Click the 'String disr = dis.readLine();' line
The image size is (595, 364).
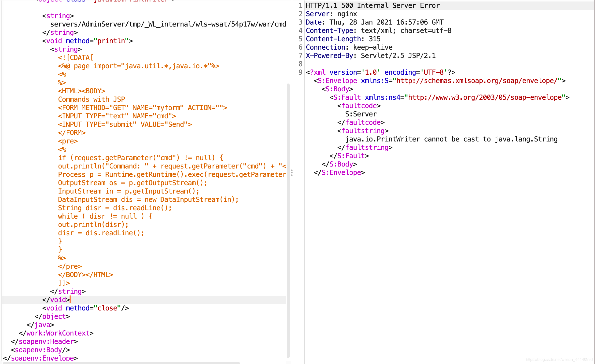pyautogui.click(x=115, y=208)
